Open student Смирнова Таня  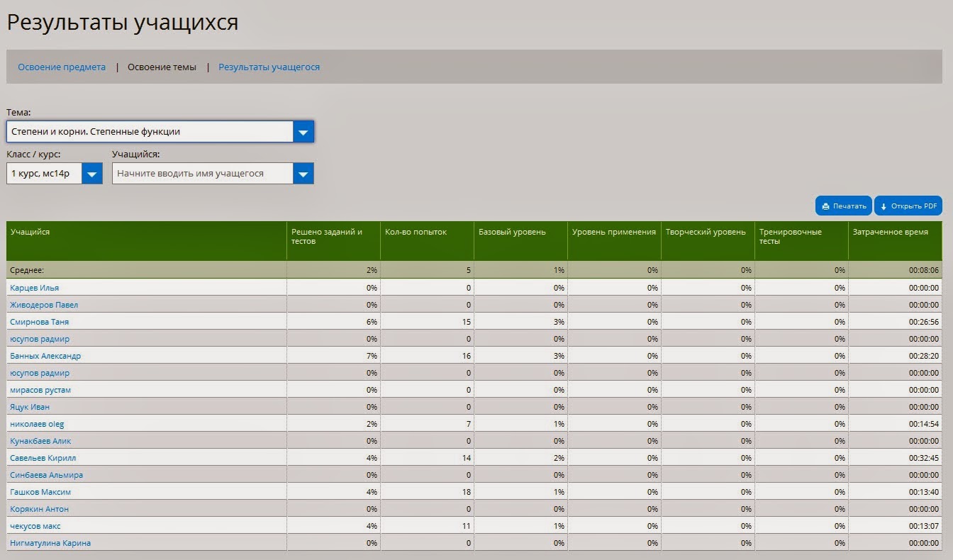[39, 322]
